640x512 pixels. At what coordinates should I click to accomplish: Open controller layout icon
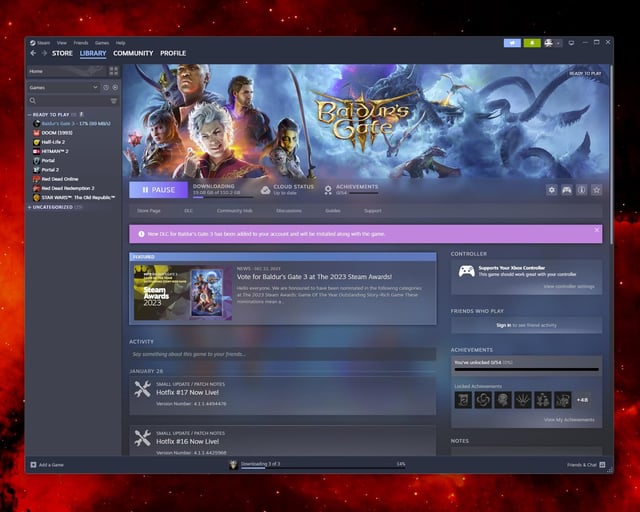tap(567, 190)
